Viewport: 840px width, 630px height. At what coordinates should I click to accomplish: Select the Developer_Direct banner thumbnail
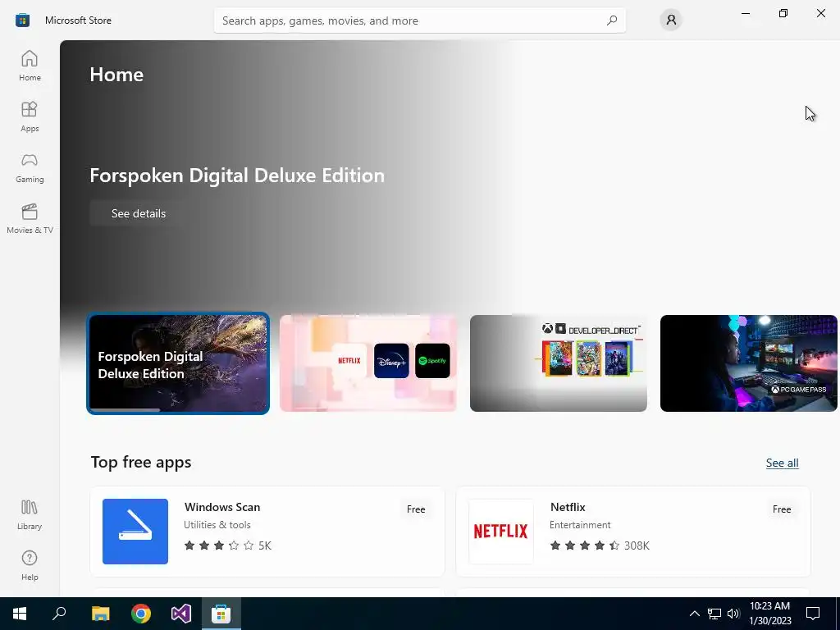click(558, 363)
